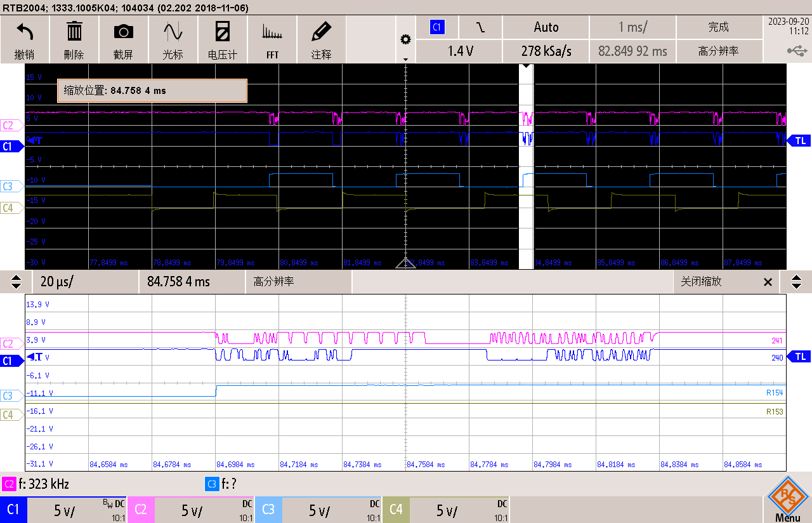Activate the cursor (光标) measurement tool
Screen dimensions: 812x523
pos(173,31)
